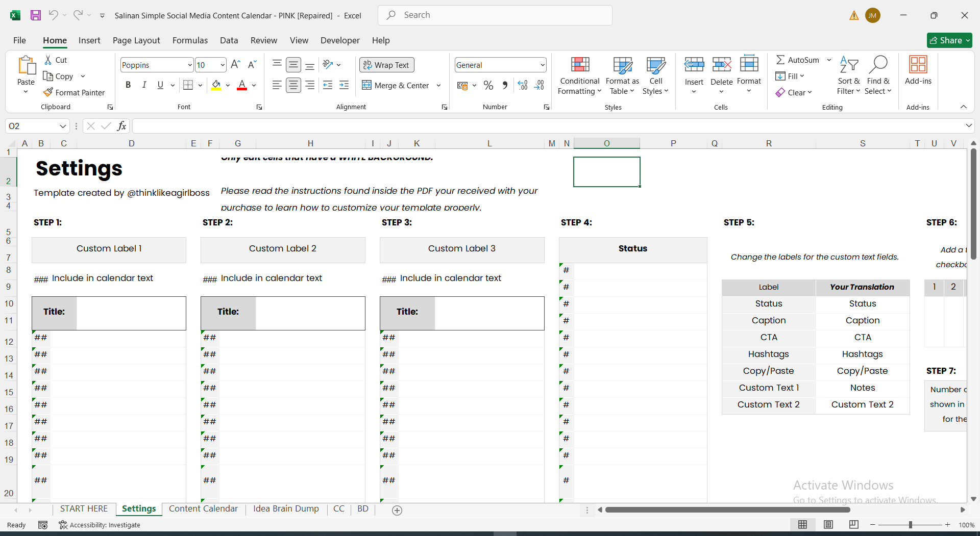980x536 pixels.
Task: Click the zoom in plus button
Action: click(947, 525)
